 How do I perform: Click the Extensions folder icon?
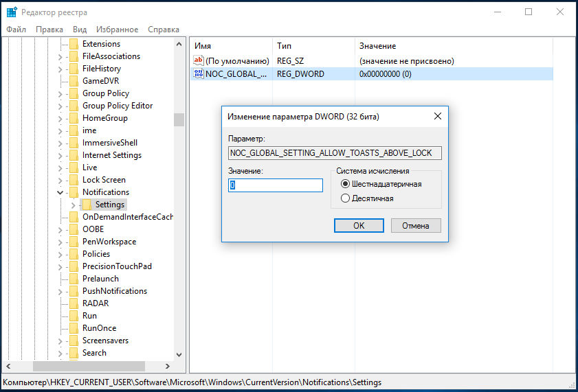(74, 44)
